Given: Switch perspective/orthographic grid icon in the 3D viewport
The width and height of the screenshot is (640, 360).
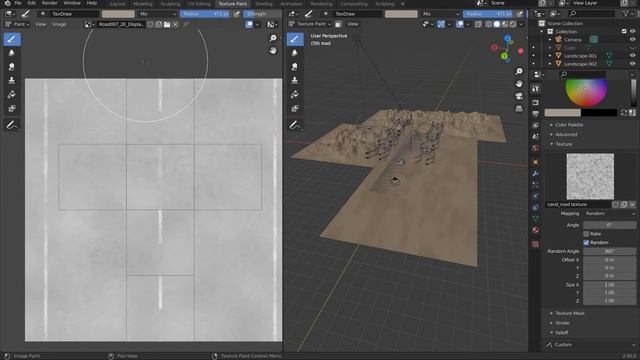Looking at the screenshot, I should [519, 109].
